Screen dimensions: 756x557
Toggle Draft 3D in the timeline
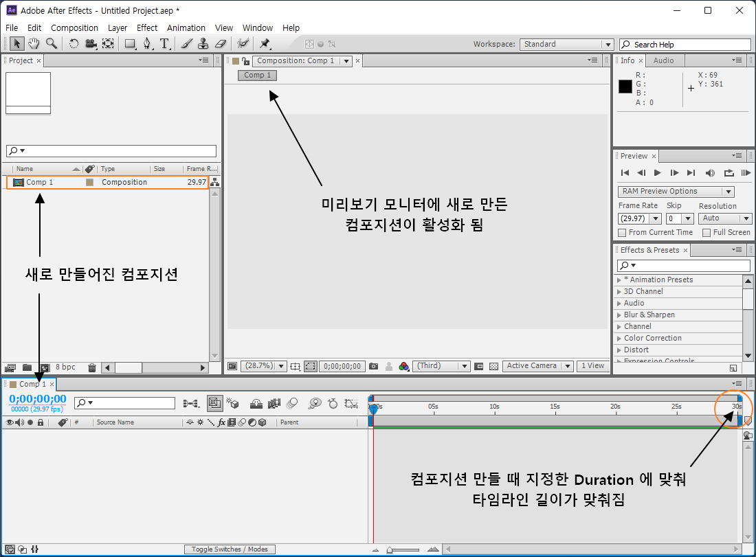coord(233,403)
